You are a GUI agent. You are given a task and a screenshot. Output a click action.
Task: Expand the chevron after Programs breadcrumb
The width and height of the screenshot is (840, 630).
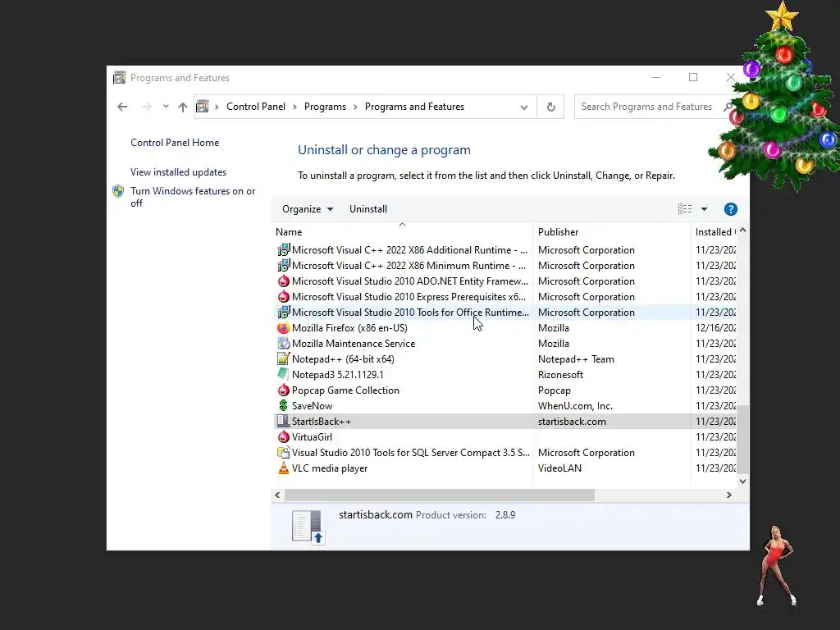click(x=355, y=107)
